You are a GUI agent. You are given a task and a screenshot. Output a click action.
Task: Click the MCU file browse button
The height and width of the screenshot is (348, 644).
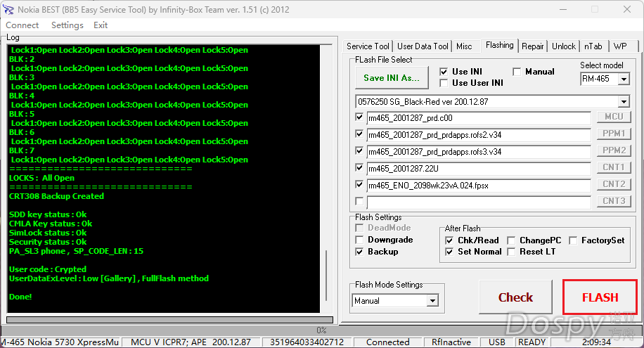(x=614, y=117)
